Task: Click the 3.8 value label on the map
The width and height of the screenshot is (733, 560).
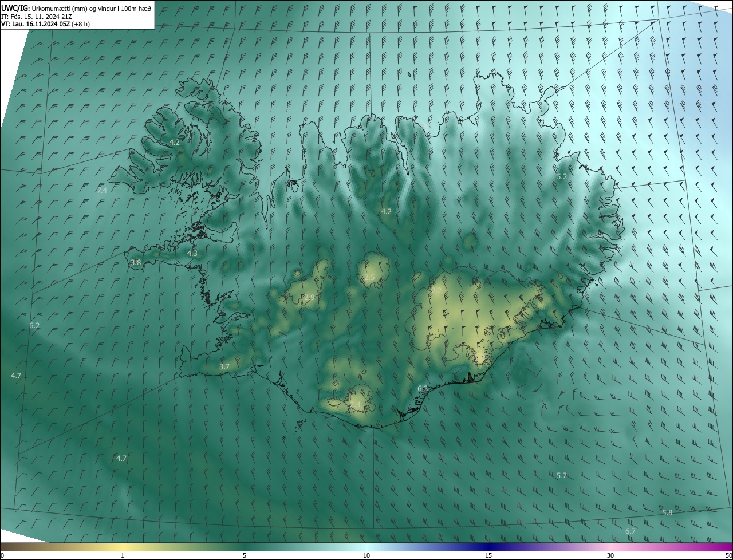Action: pyautogui.click(x=136, y=262)
